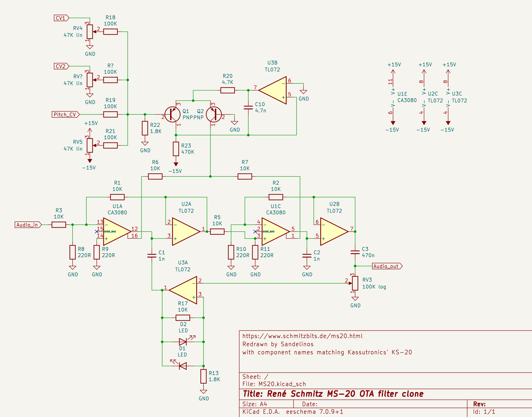Click the C10 4.7n capacitor symbol
Image resolution: width=532 pixels, height=417 pixels.
click(248, 108)
